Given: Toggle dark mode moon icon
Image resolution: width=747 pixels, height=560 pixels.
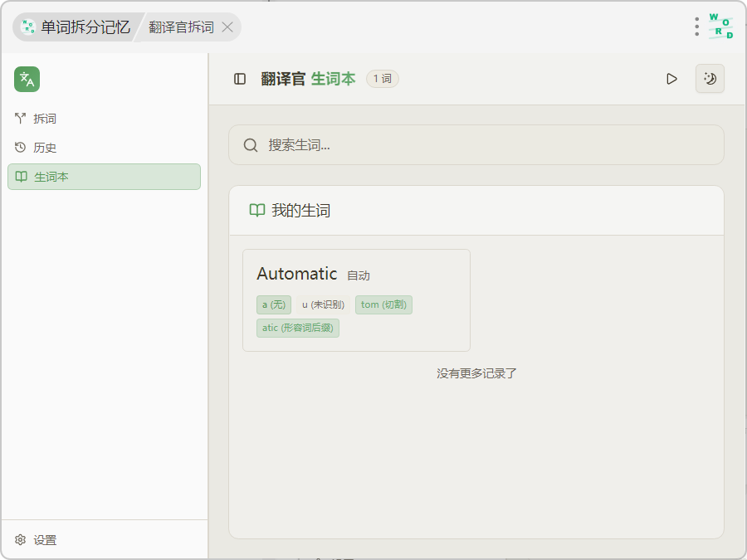Looking at the screenshot, I should 710,79.
